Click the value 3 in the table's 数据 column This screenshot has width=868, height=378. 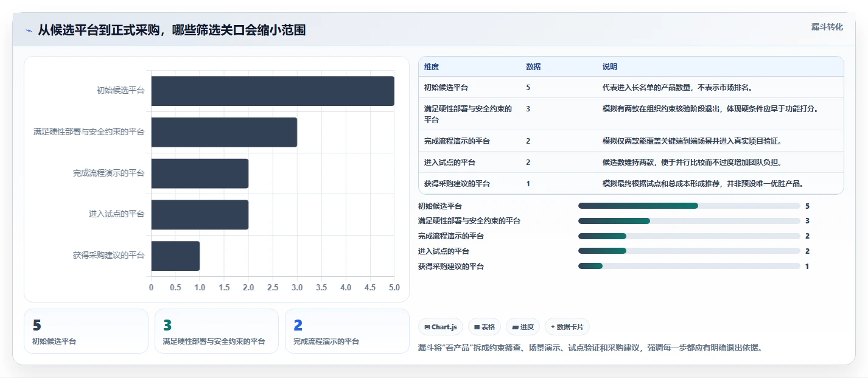(528, 108)
